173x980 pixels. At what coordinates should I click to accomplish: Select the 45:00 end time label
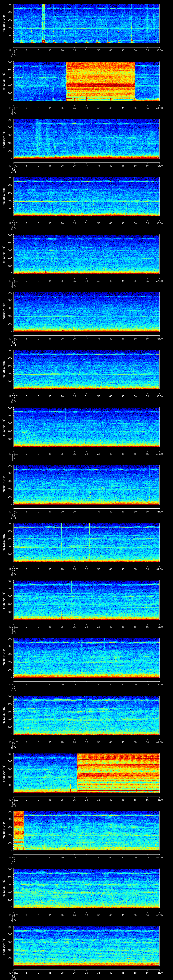159,915
